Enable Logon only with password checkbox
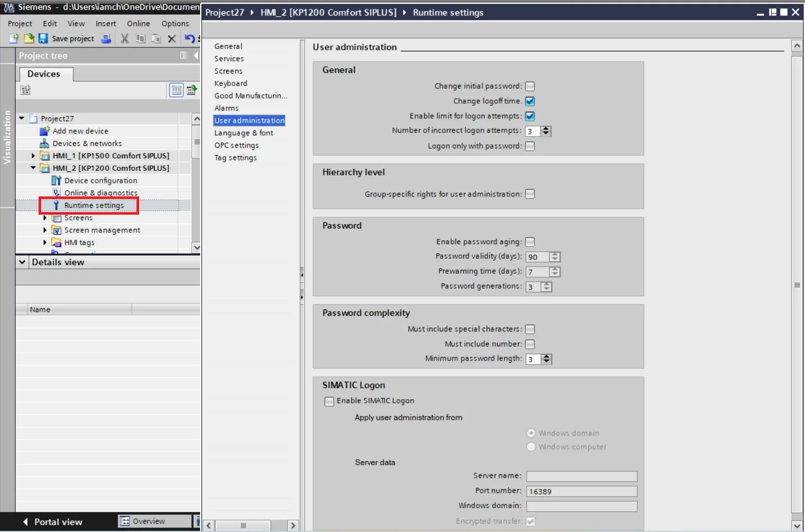This screenshot has width=805, height=532. point(530,146)
